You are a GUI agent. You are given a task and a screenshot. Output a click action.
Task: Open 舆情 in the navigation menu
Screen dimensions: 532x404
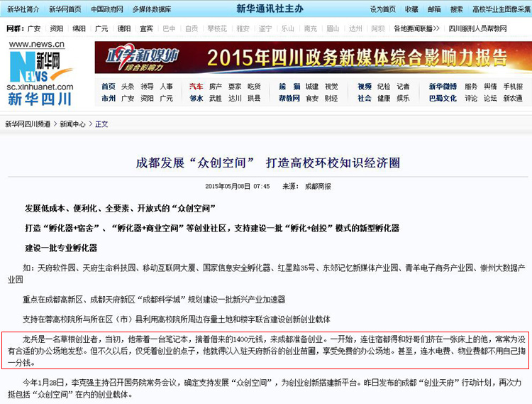tap(490, 87)
